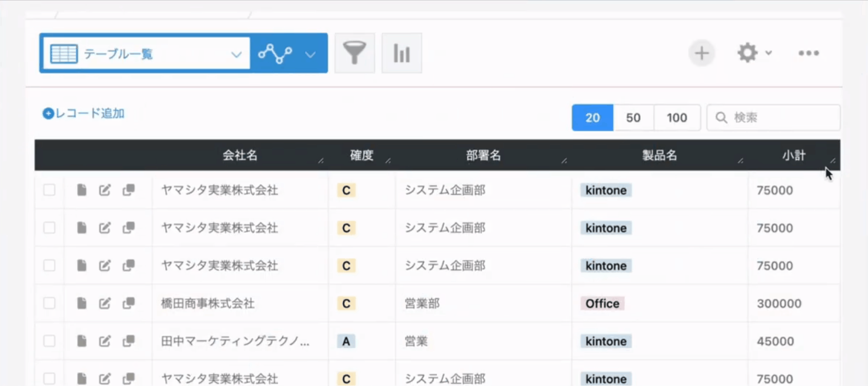Click the 会社名 column resize handle
Screen dimensions: 868x386
click(x=321, y=160)
